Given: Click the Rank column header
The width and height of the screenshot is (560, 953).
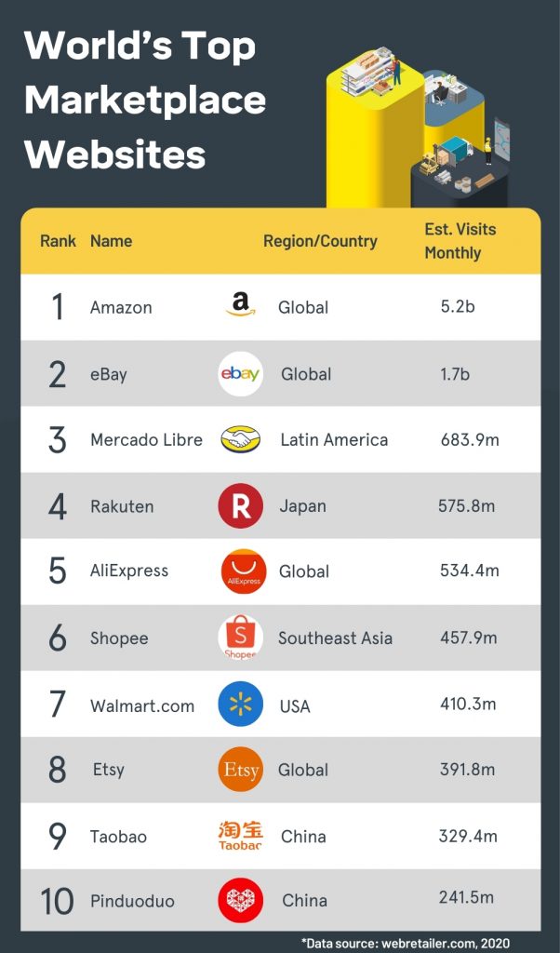Looking at the screenshot, I should [x=58, y=241].
